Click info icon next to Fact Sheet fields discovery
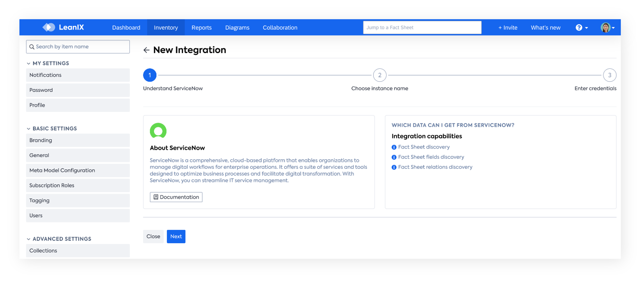The height and width of the screenshot is (282, 644). tap(394, 157)
